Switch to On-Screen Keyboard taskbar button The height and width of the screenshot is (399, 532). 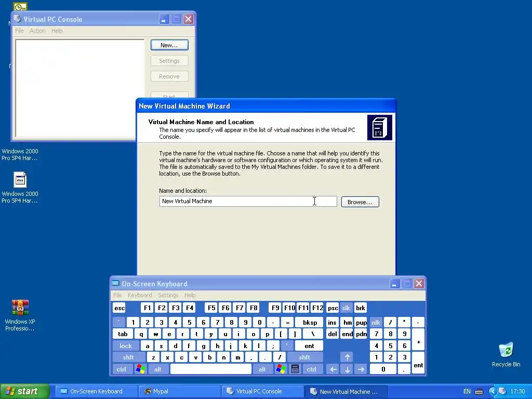pyautogui.click(x=97, y=391)
